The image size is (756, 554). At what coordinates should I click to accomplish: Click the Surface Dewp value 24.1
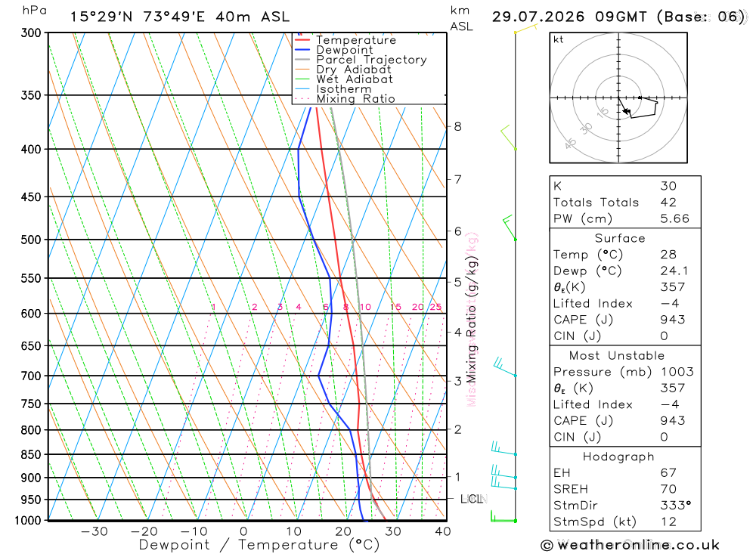[674, 271]
